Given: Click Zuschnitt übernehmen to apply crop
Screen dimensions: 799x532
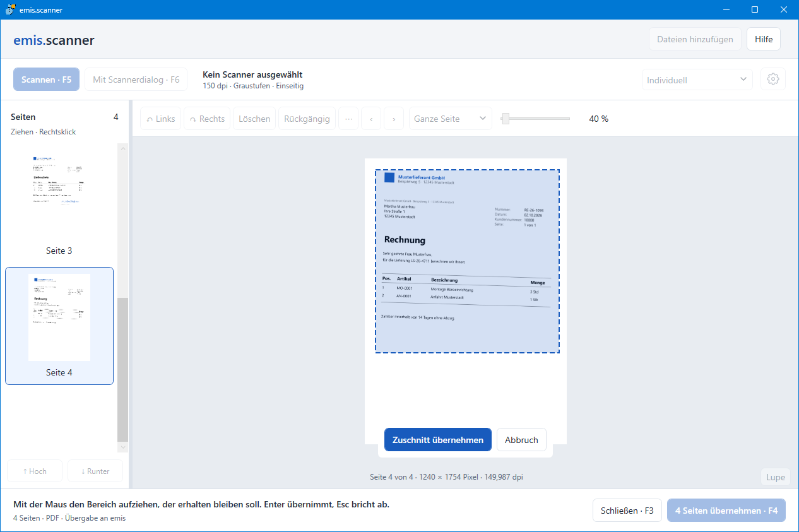Looking at the screenshot, I should (x=438, y=440).
